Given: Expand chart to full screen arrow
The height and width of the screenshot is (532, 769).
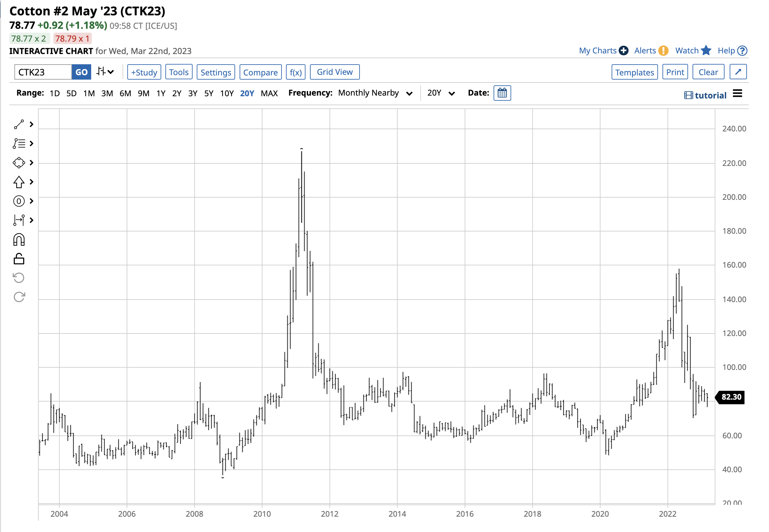Looking at the screenshot, I should (x=738, y=72).
